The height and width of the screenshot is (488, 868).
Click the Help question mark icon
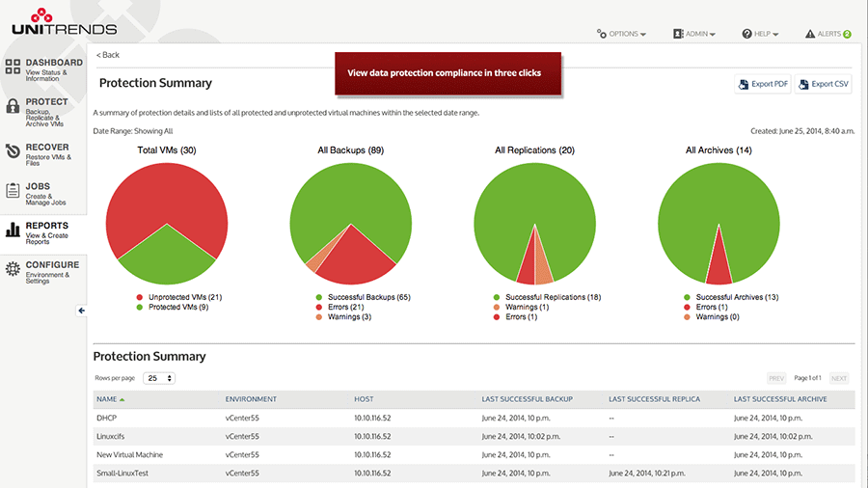[746, 34]
